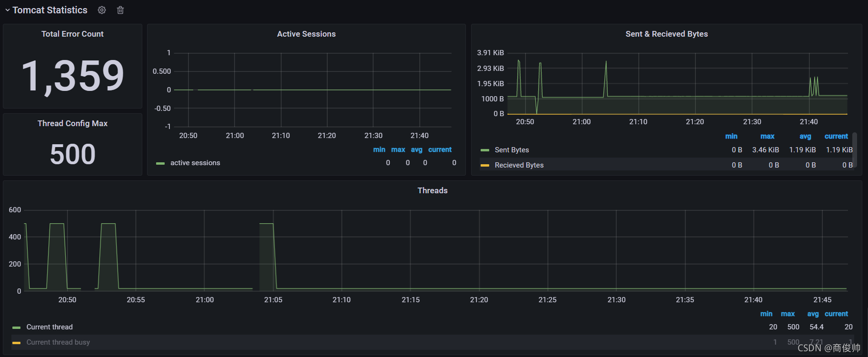Viewport: 868px width, 357px height.
Task: Sort Active Sessions legend by max
Action: tap(398, 149)
